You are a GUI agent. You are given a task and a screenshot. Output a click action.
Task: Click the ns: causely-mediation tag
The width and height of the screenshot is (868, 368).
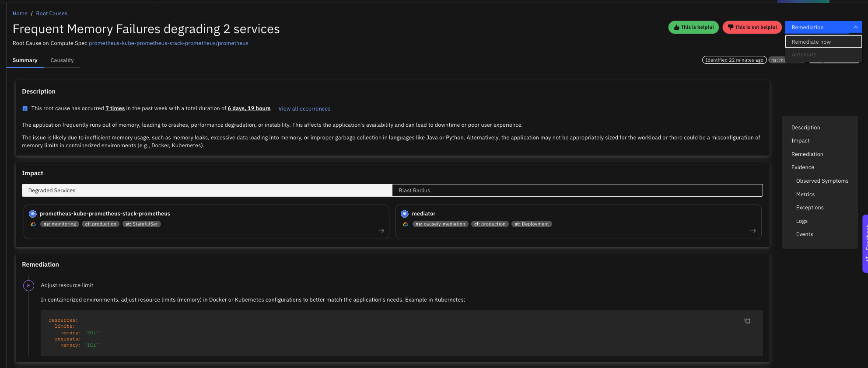click(x=441, y=224)
